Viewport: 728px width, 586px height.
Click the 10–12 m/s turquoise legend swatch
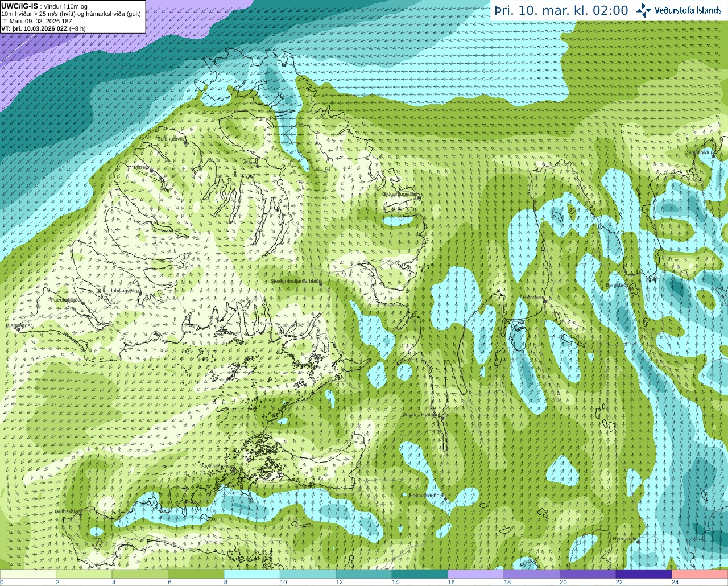click(x=308, y=574)
